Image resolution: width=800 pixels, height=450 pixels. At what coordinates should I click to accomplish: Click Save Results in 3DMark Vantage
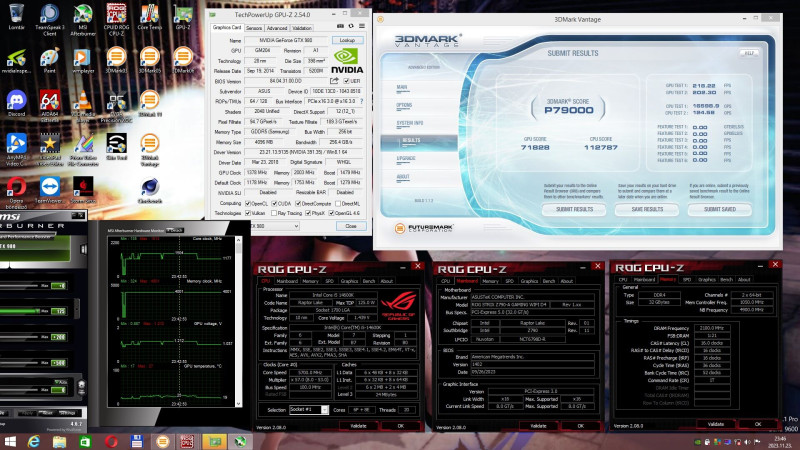[x=647, y=209]
